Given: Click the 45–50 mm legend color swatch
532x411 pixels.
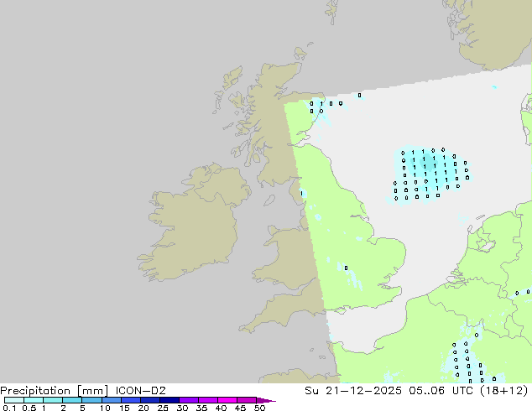Looking at the screenshot, I should tap(247, 400).
